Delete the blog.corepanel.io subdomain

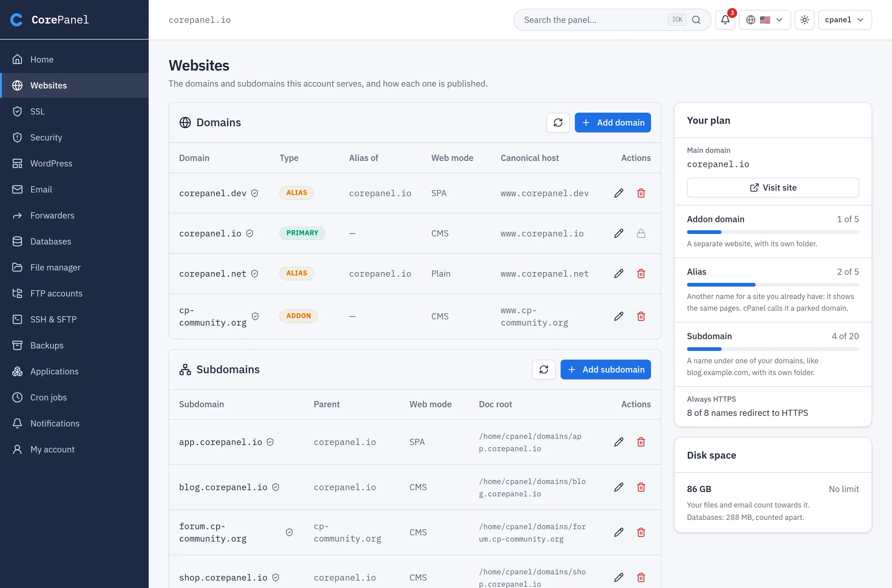tap(641, 487)
